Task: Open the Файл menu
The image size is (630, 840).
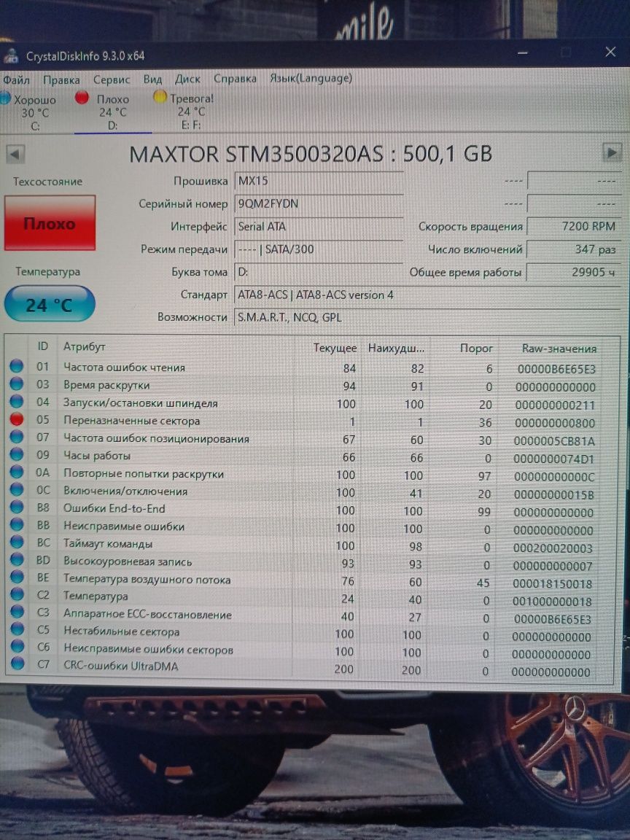Action: 16,79
